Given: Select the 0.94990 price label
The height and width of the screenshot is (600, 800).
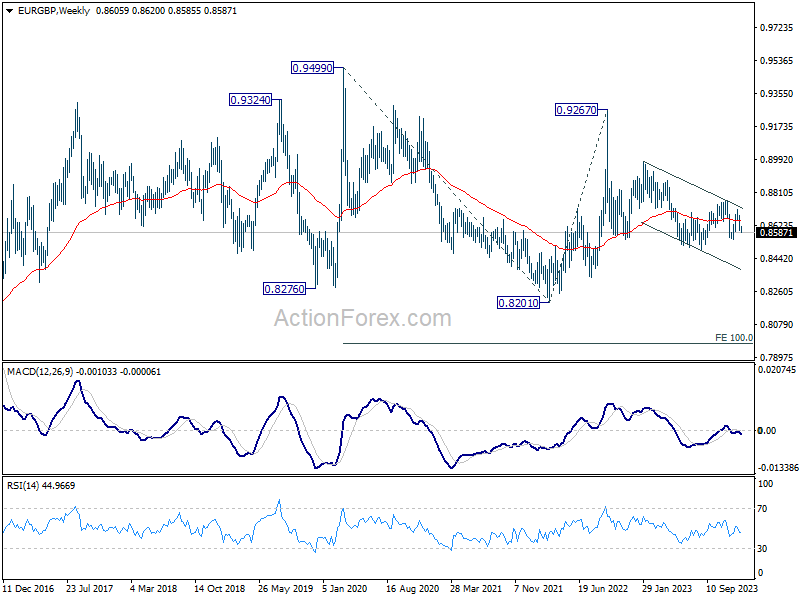Looking at the screenshot, I should pos(312,68).
